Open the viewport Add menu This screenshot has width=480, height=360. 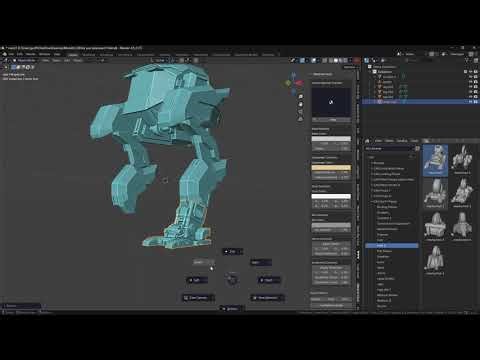67,60
